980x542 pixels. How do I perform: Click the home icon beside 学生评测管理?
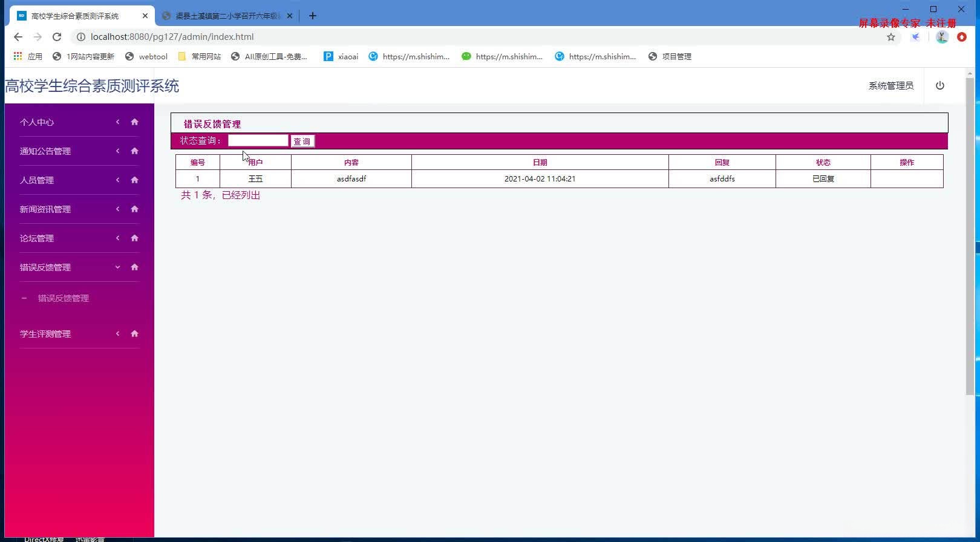coord(134,334)
